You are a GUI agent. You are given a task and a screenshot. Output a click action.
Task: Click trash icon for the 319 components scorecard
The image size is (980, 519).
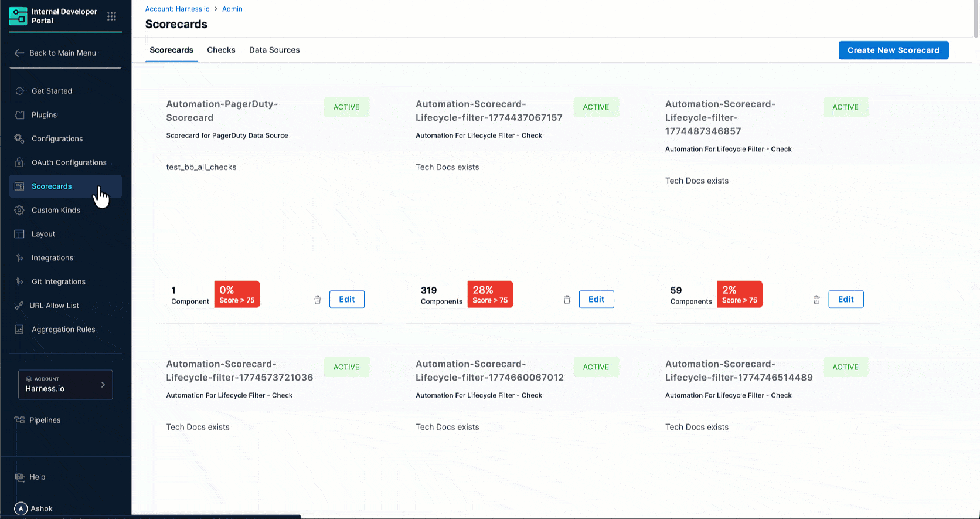tap(567, 300)
